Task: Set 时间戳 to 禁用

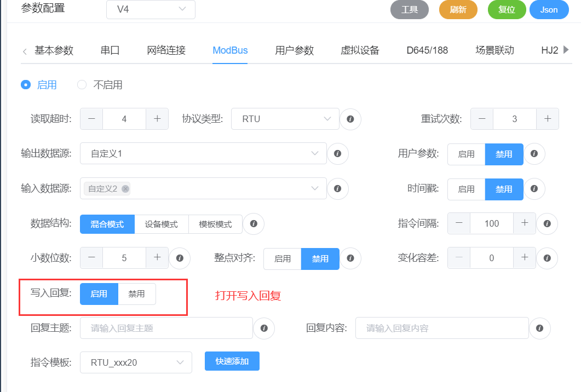Action: (x=504, y=189)
